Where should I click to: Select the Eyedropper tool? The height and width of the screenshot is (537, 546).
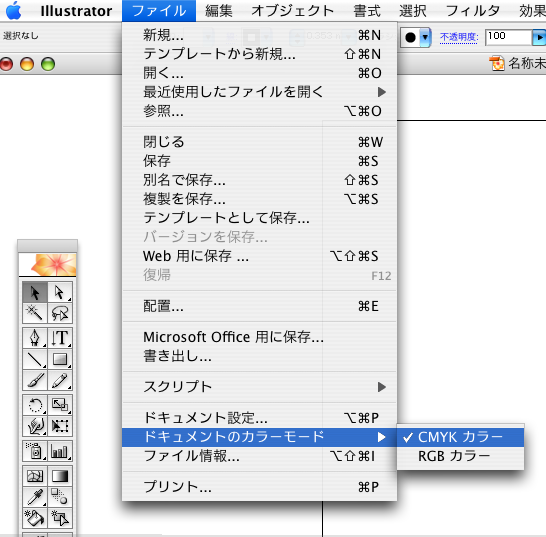tap(35, 497)
